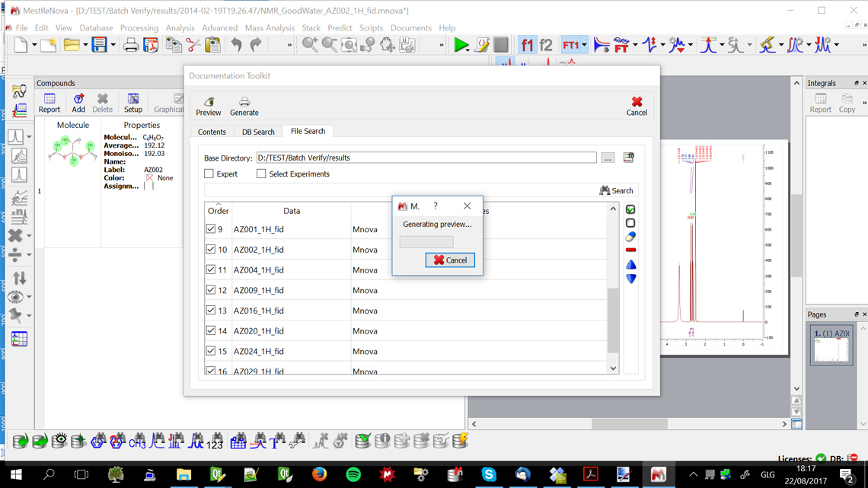868x488 pixels.
Task: Click the green run script play icon
Action: (461, 46)
